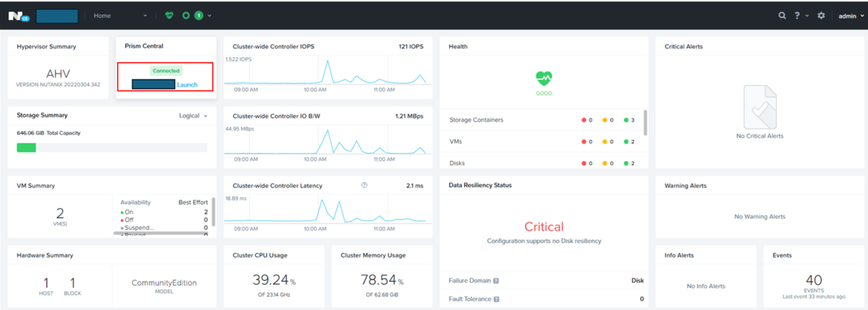Click the Fault Tolerance help icon
Screen dimensions: 868x310
pyautogui.click(x=497, y=298)
